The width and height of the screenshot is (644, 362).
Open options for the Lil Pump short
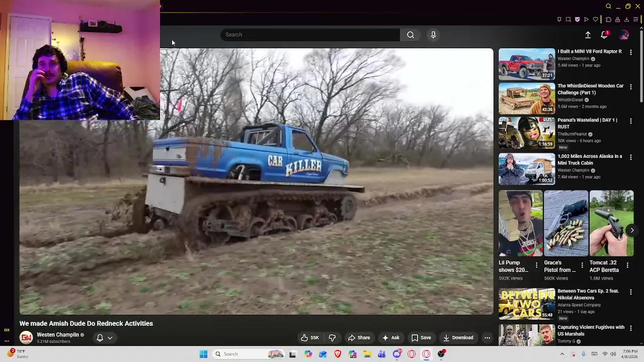click(536, 265)
